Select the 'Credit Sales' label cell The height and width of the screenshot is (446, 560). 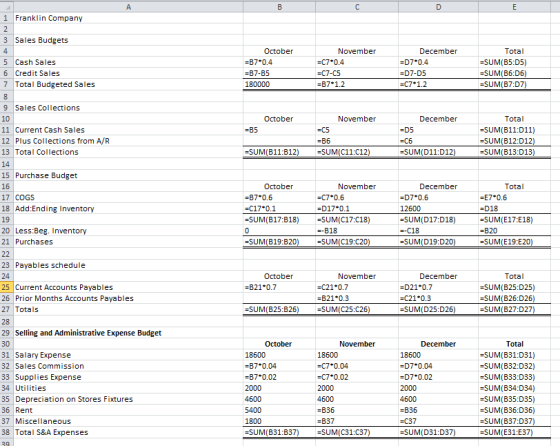click(129, 73)
